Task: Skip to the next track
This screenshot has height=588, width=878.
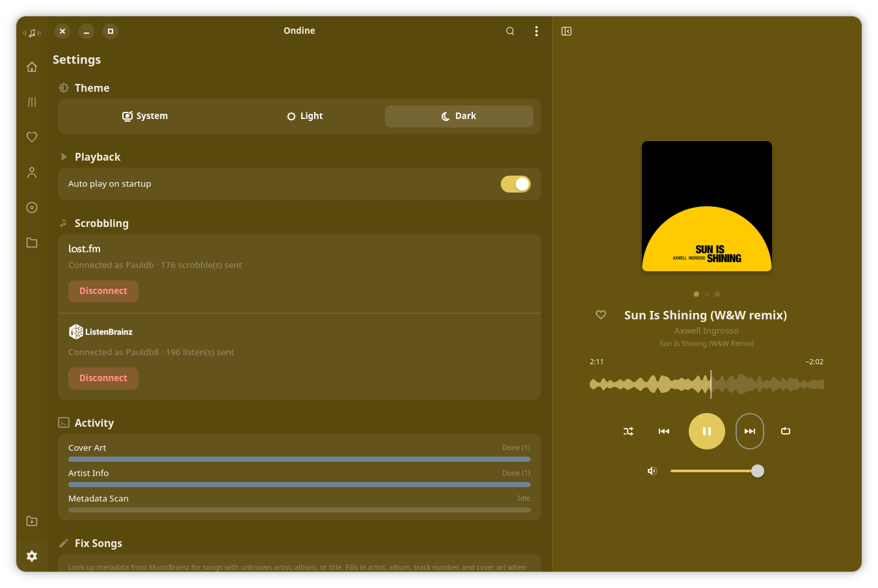Action: 749,431
